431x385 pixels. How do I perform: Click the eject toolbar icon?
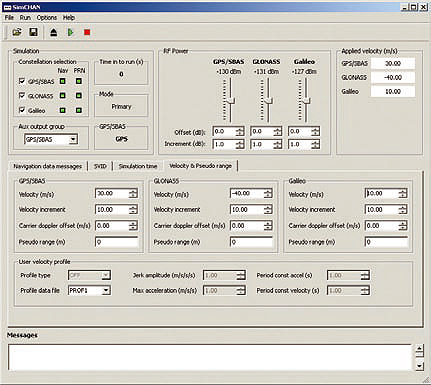(x=54, y=32)
